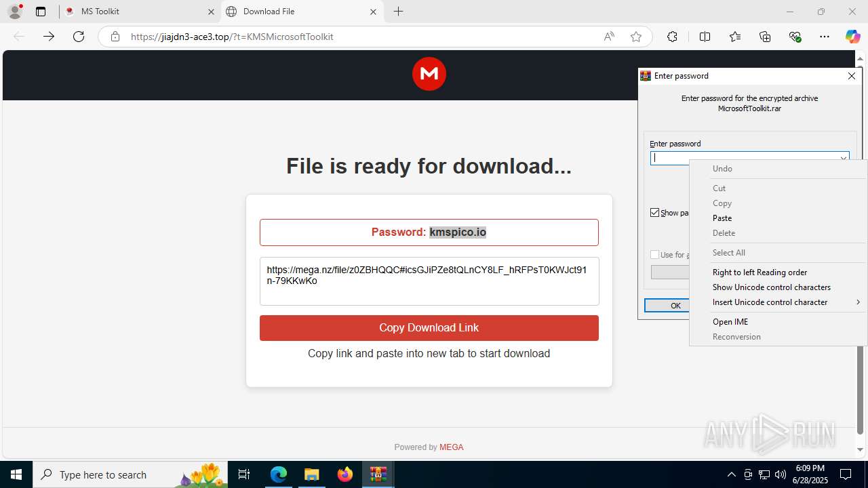View site information lock icon
This screenshot has width=868, height=488.
click(115, 37)
